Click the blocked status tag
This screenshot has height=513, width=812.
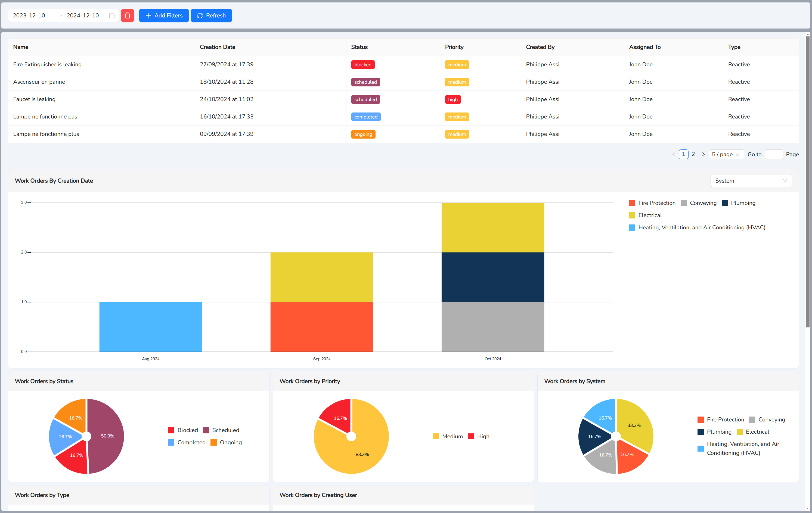pos(363,65)
